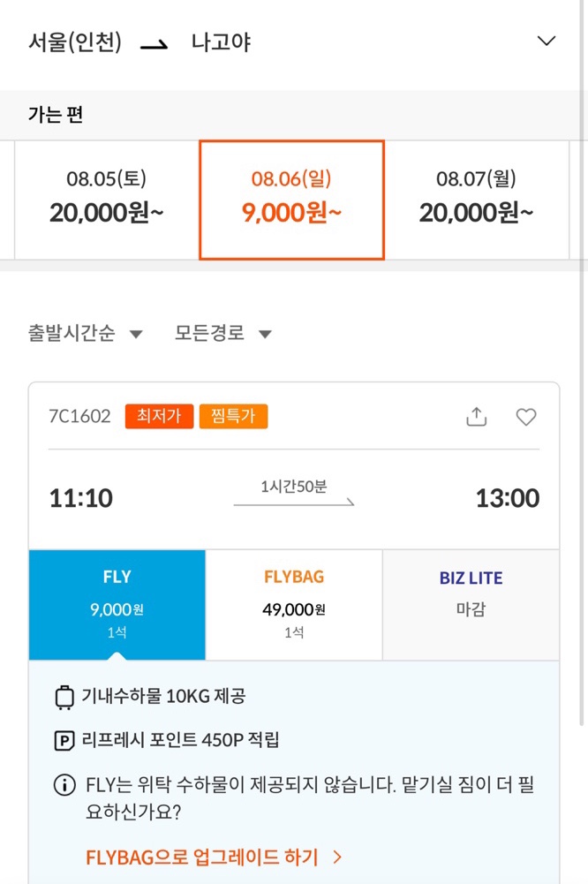
Task: Click the route arrow between Seoul and Nagoya
Action: tap(155, 44)
